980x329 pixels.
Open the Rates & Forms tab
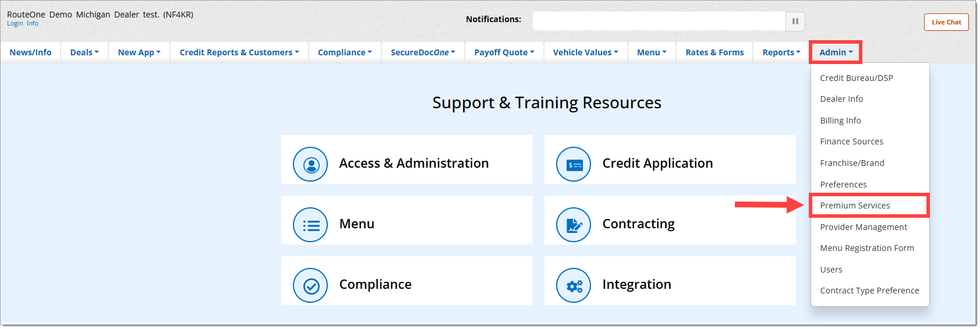tap(714, 52)
